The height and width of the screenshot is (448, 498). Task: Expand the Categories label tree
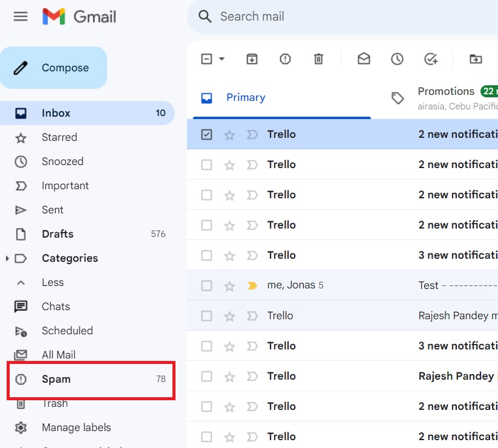pos(7,258)
